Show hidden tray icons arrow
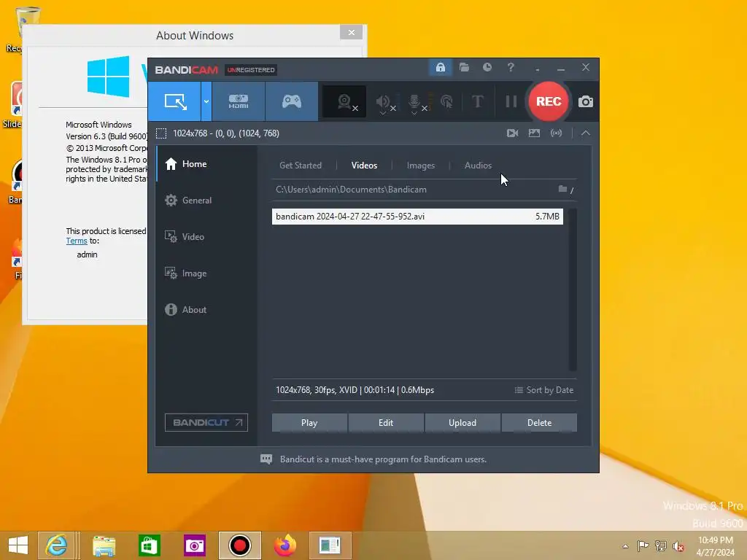The image size is (747, 560). pos(625,546)
